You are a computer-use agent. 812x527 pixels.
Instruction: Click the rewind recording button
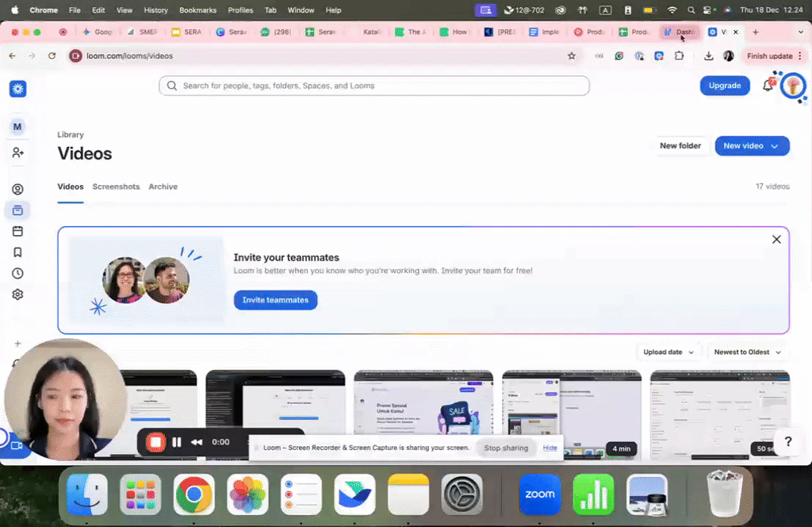click(x=196, y=442)
